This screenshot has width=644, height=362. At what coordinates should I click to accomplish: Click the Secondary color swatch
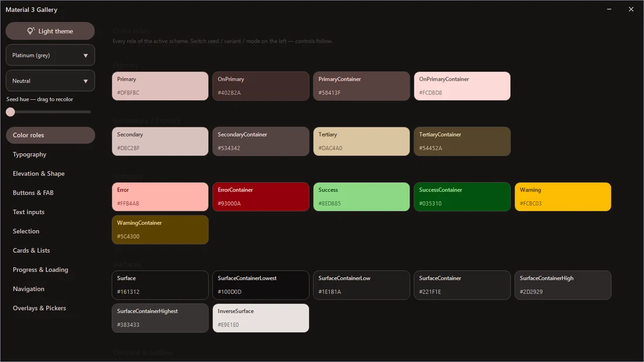pos(160,141)
